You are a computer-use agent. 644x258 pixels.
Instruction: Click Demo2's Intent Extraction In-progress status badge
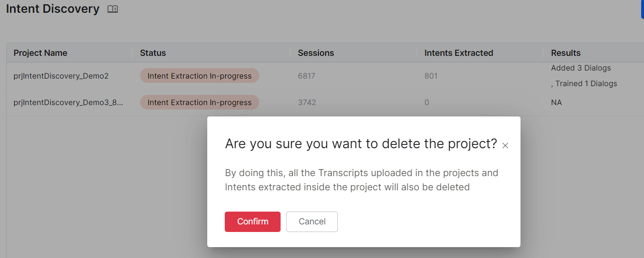[x=199, y=76]
